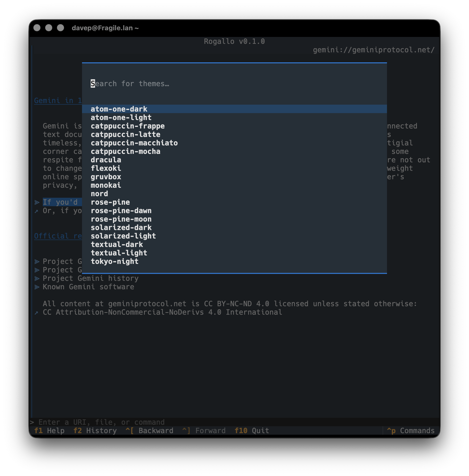Pick the catppuccin-mocha theme
The width and height of the screenshot is (469, 476).
click(x=234, y=151)
